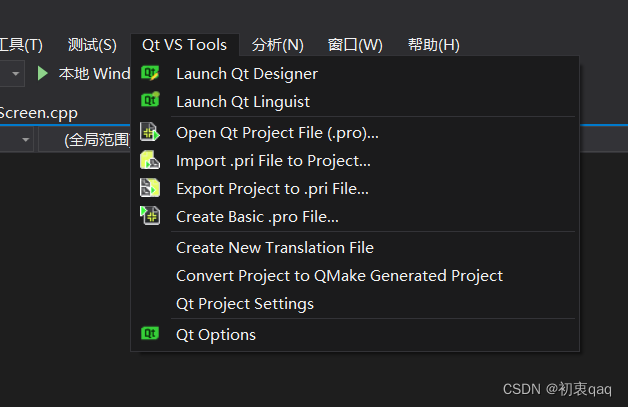This screenshot has height=407, width=628.
Task: Click the 本地 Windows debugger button
Action: (x=83, y=73)
